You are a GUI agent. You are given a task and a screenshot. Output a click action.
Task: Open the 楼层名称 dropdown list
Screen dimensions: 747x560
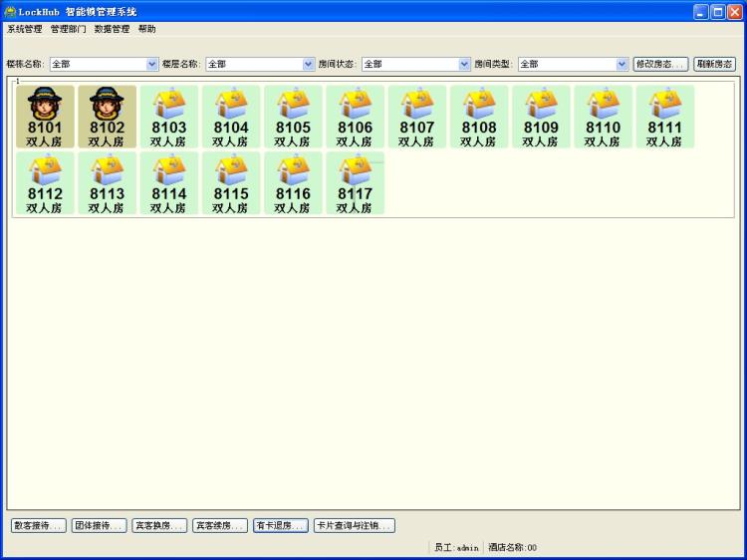pyautogui.click(x=309, y=64)
